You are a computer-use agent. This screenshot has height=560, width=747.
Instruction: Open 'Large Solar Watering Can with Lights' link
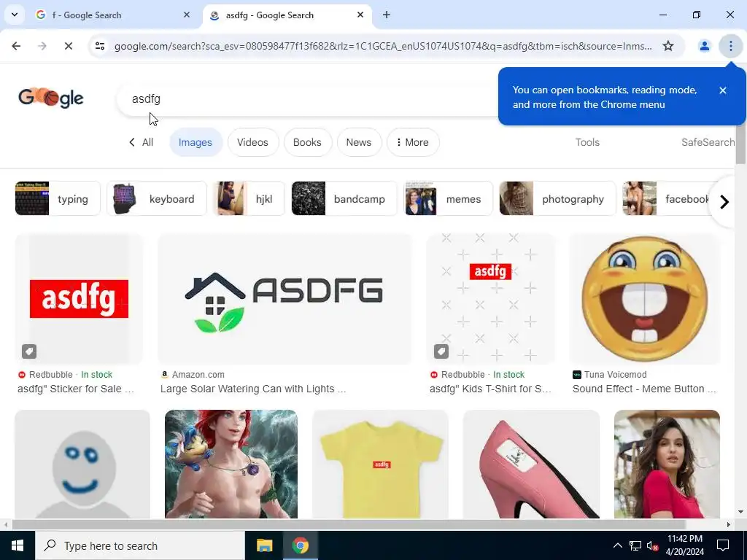[253, 389]
